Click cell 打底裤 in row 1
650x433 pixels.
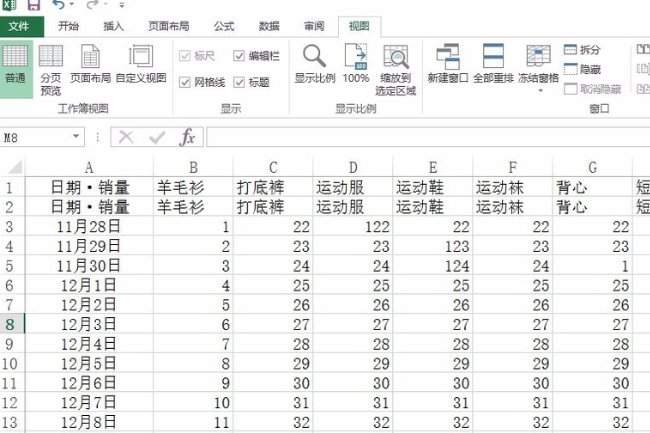(x=273, y=188)
